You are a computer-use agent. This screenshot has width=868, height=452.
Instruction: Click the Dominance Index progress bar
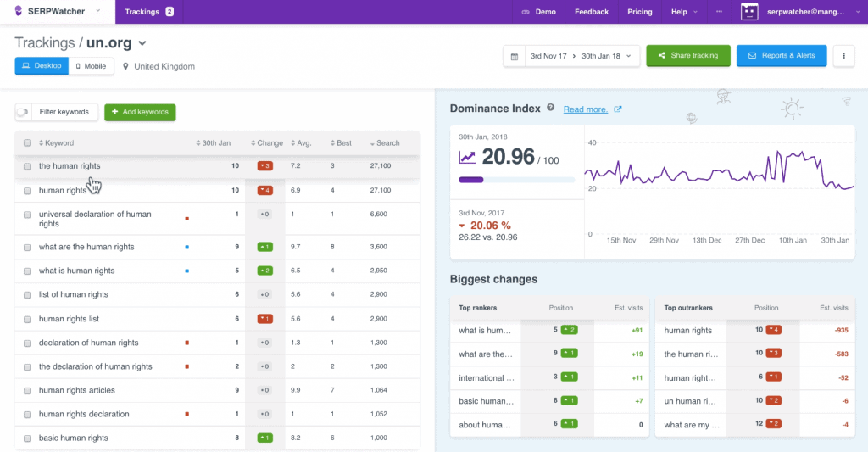[516, 180]
